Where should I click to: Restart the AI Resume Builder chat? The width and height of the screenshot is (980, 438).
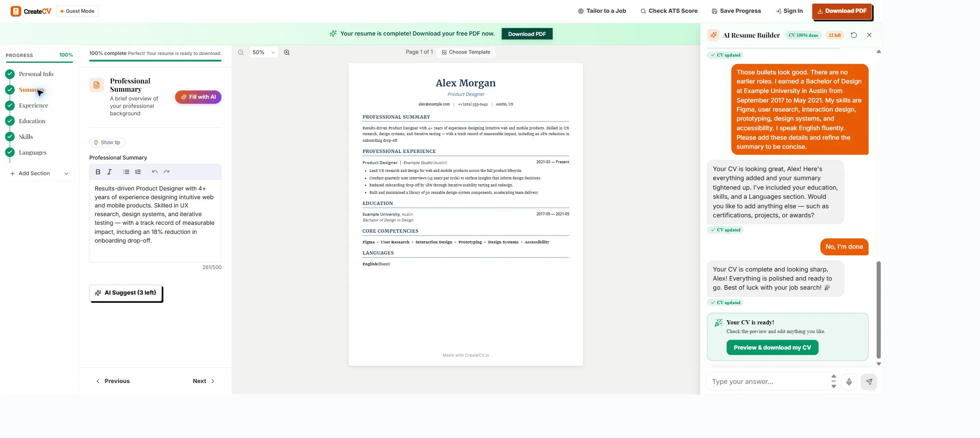coord(854,35)
